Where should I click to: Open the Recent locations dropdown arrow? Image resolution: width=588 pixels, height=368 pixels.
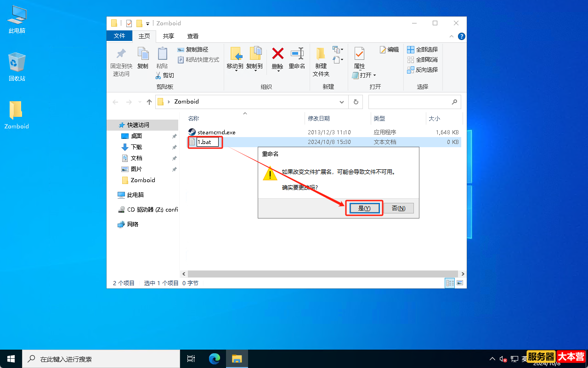[140, 102]
